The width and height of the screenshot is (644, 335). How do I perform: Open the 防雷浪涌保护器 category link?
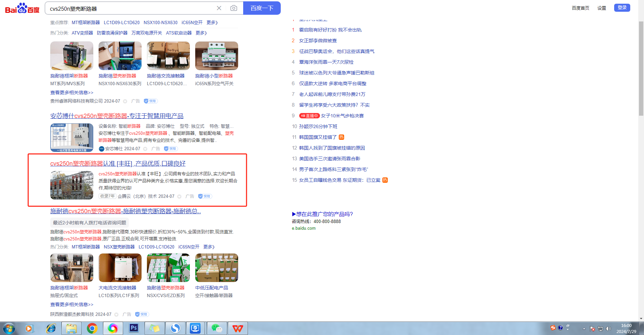coord(112,33)
